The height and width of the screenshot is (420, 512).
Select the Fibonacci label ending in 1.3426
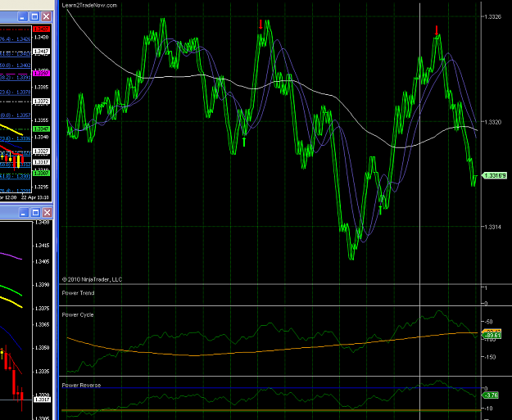[x=16, y=39]
